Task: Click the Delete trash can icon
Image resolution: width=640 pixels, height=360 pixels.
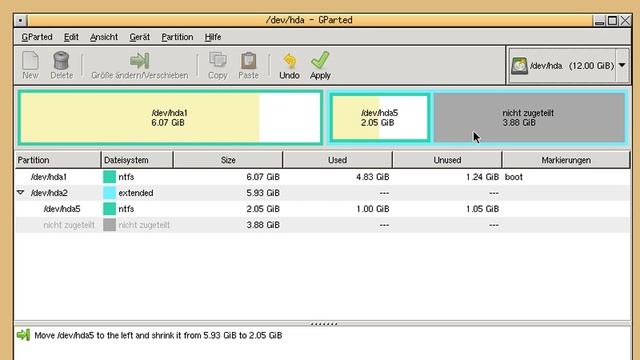Action: (61, 60)
